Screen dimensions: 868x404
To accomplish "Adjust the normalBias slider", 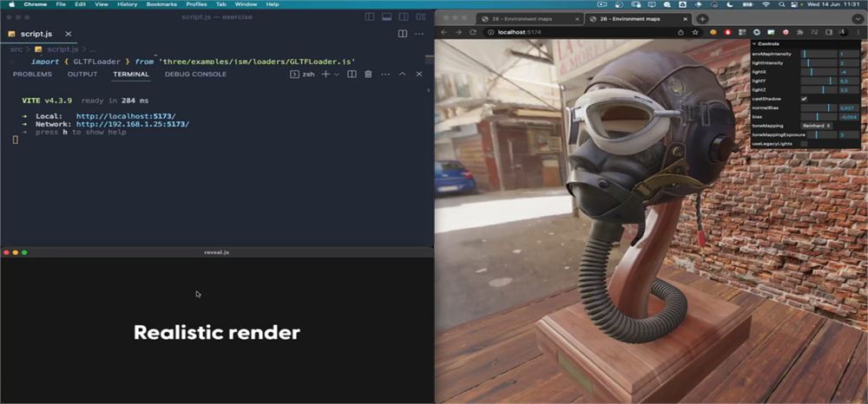I will click(819, 108).
